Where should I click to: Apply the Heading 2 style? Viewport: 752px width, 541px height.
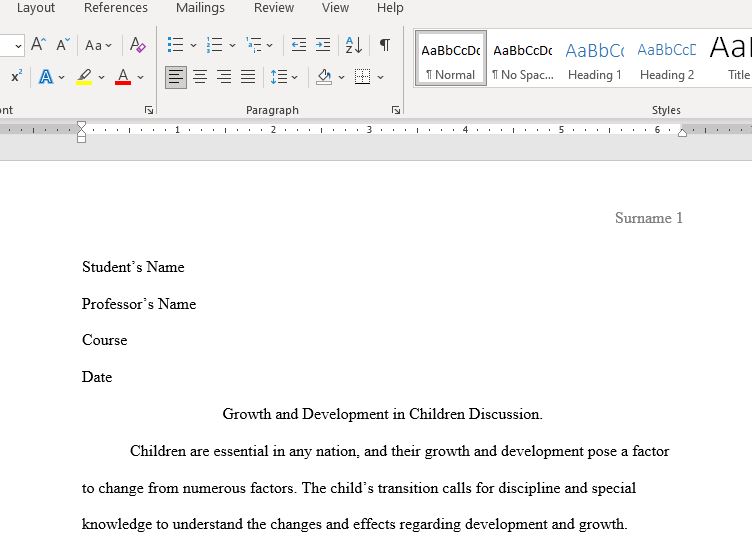[667, 59]
